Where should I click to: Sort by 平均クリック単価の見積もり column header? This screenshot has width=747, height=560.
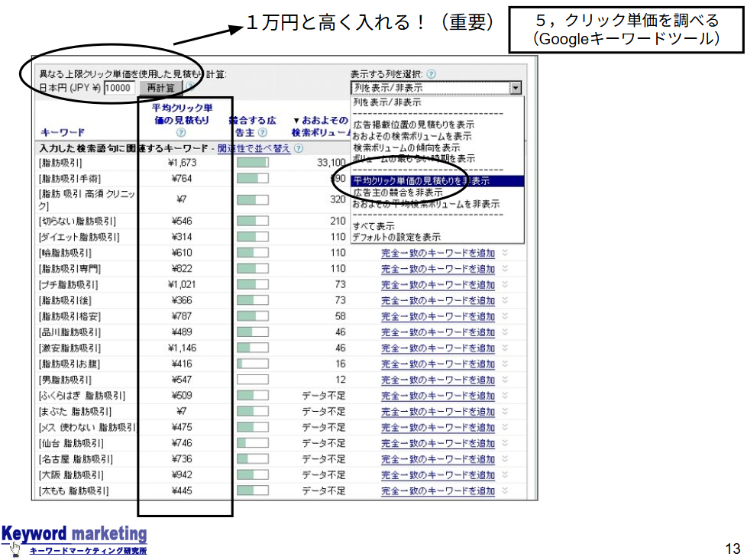pos(181,114)
